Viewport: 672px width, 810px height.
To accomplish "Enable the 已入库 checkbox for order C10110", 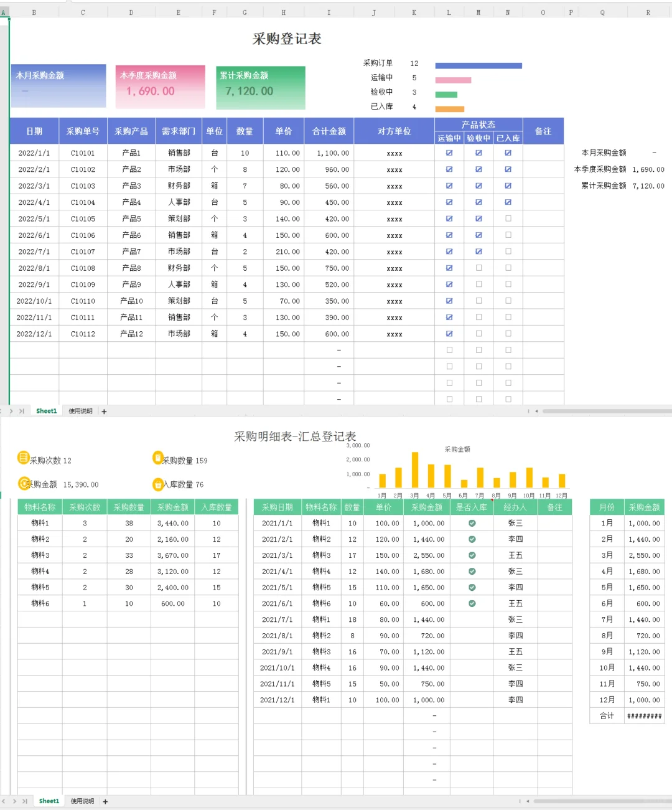I will click(x=508, y=301).
